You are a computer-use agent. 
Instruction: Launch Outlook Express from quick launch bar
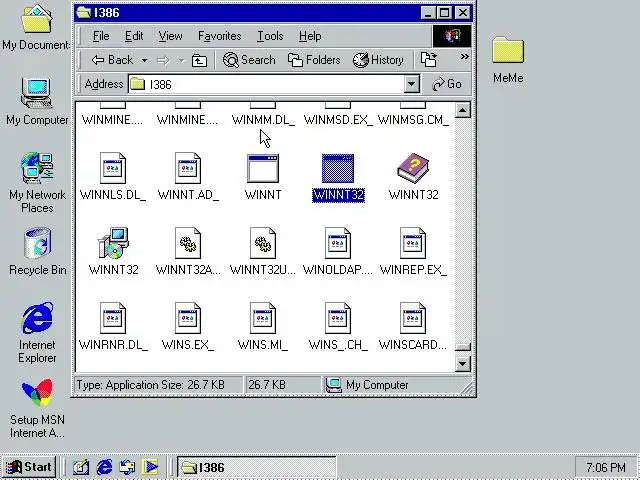click(127, 467)
